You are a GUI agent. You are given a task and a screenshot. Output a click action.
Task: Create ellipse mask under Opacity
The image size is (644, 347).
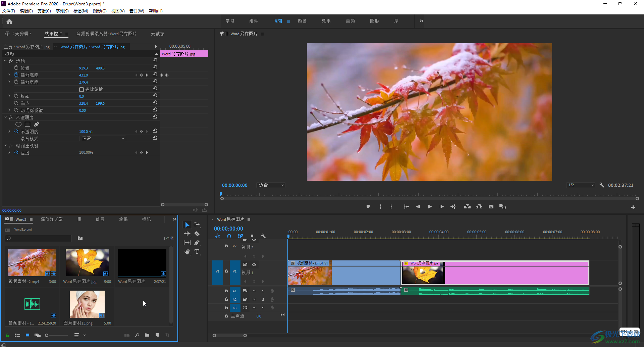pyautogui.click(x=18, y=125)
